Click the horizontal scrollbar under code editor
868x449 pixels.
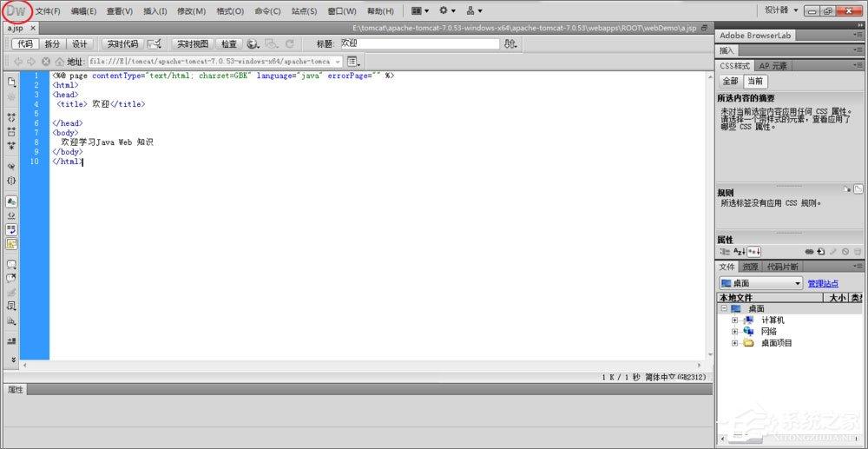[x=361, y=366]
